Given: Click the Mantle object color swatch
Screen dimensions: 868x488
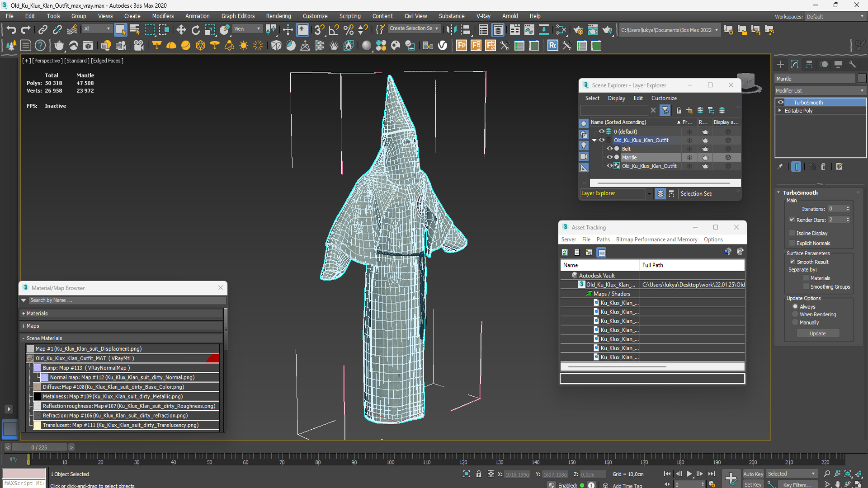Looking at the screenshot, I should [862, 79].
